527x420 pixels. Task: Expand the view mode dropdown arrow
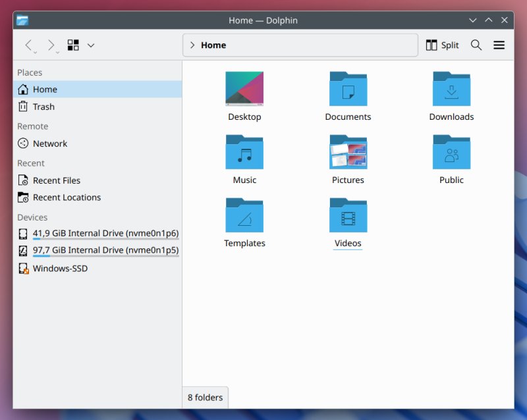point(91,45)
